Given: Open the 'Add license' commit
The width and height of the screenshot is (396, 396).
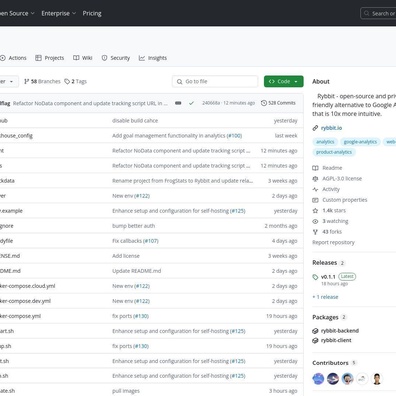Looking at the screenshot, I should (x=126, y=256).
